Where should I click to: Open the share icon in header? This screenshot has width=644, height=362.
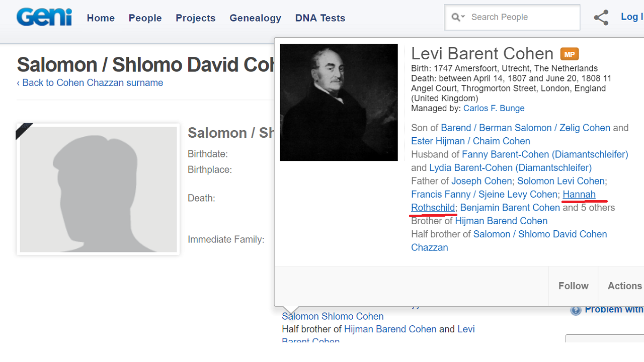tap(601, 18)
